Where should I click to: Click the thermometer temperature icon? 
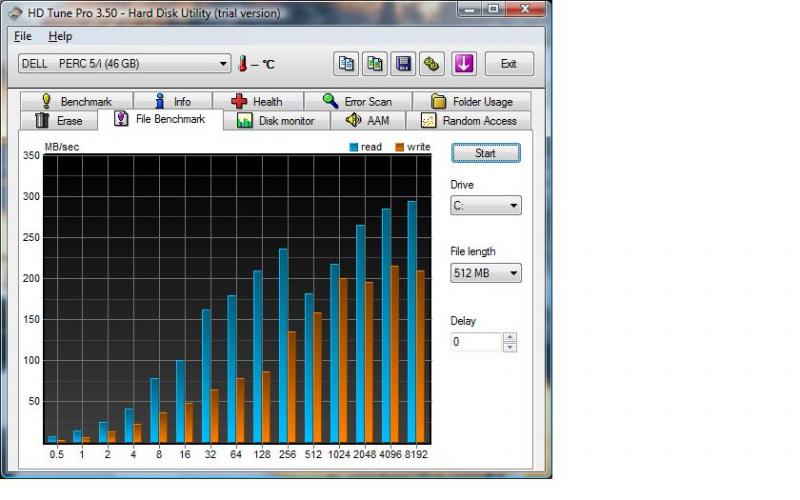tap(243, 64)
